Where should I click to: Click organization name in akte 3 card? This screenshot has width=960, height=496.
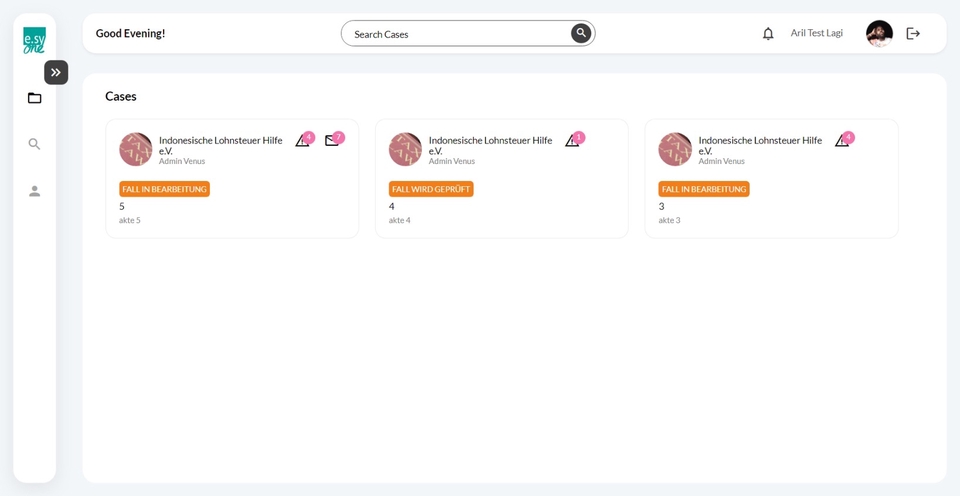[x=760, y=145]
